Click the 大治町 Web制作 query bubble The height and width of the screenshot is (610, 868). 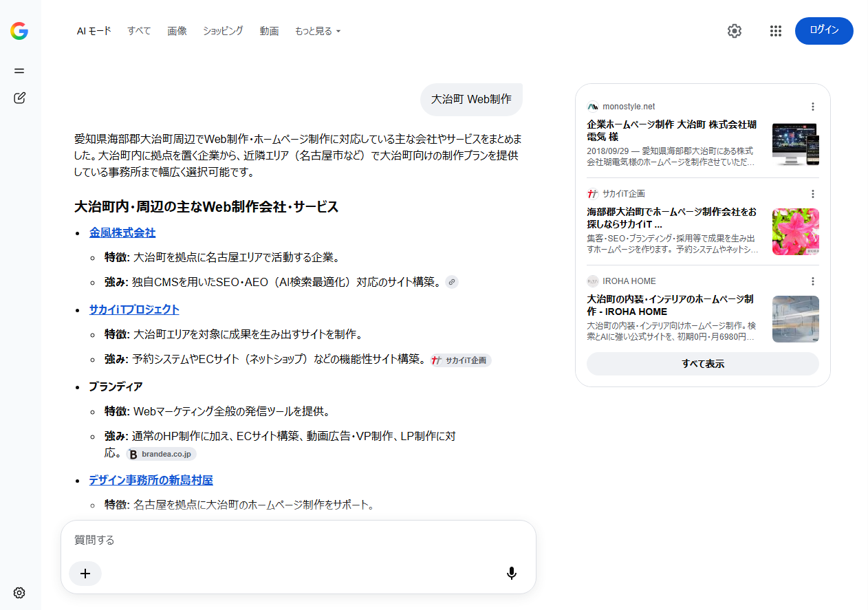(x=471, y=99)
